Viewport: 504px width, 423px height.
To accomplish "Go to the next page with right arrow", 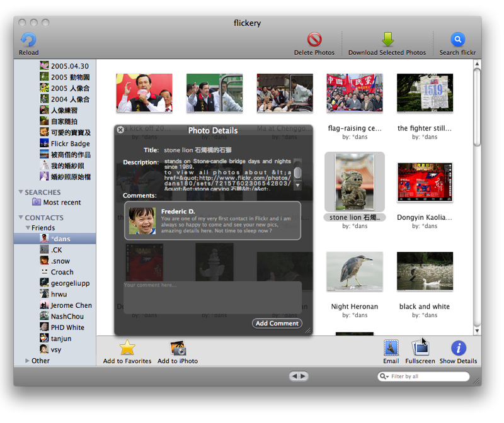I will 304,376.
